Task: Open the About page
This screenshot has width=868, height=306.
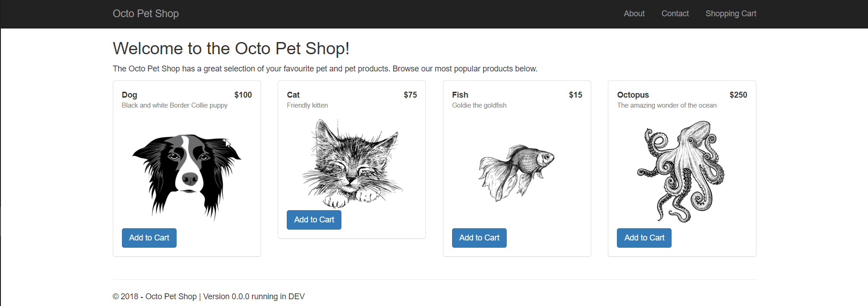Action: pyautogui.click(x=634, y=14)
